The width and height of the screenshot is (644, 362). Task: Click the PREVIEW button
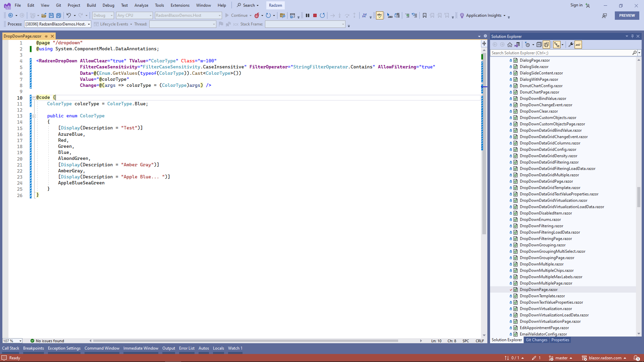[x=627, y=15]
